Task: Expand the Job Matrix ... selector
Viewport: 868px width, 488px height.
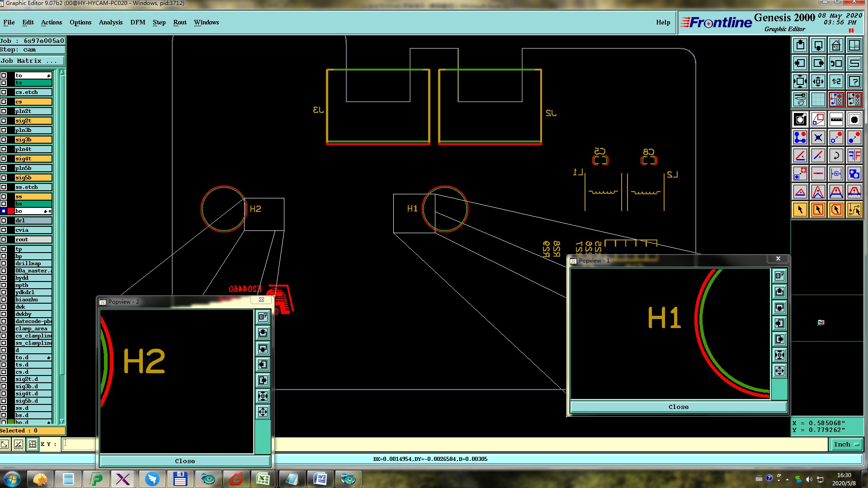Action: (x=32, y=61)
